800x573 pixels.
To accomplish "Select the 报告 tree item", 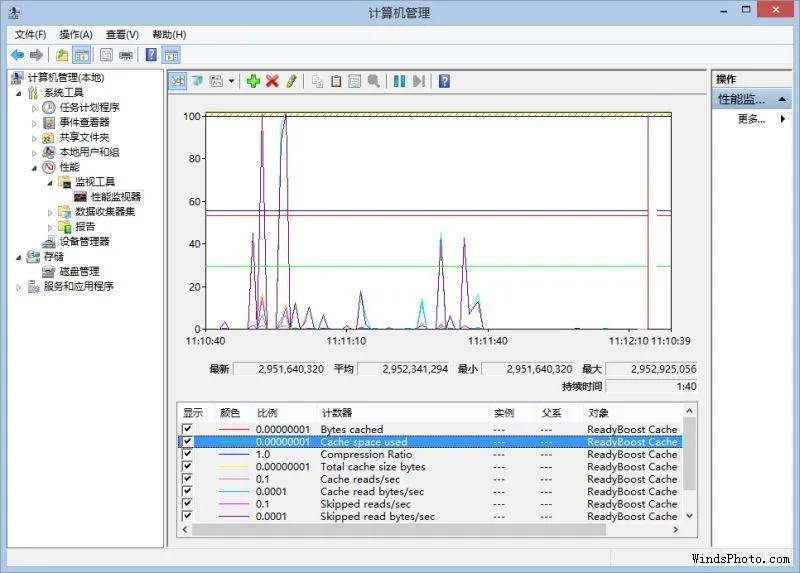I will (85, 227).
